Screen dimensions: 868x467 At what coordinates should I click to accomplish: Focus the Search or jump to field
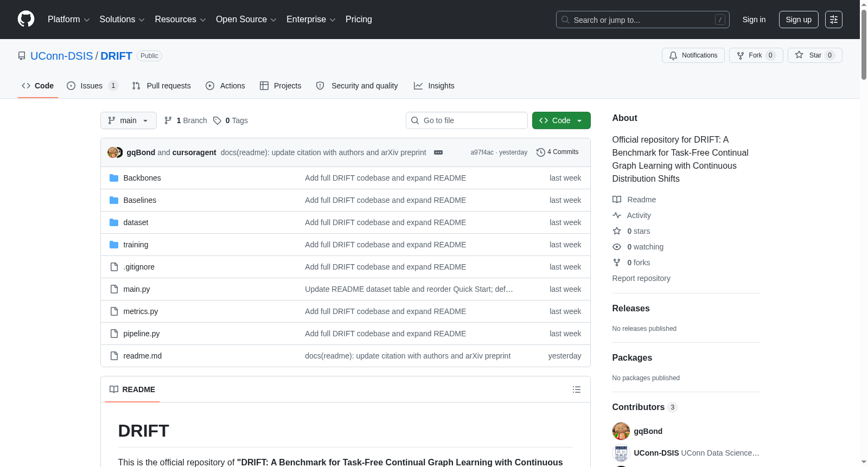(643, 20)
